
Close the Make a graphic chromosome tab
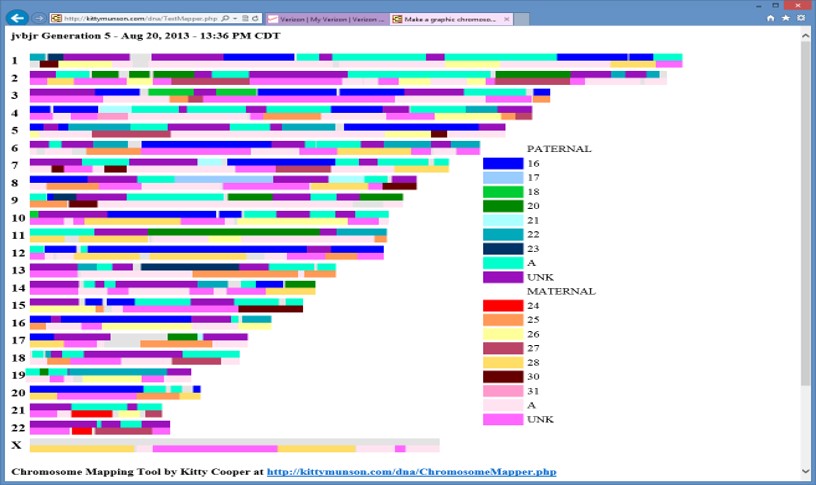[x=507, y=19]
